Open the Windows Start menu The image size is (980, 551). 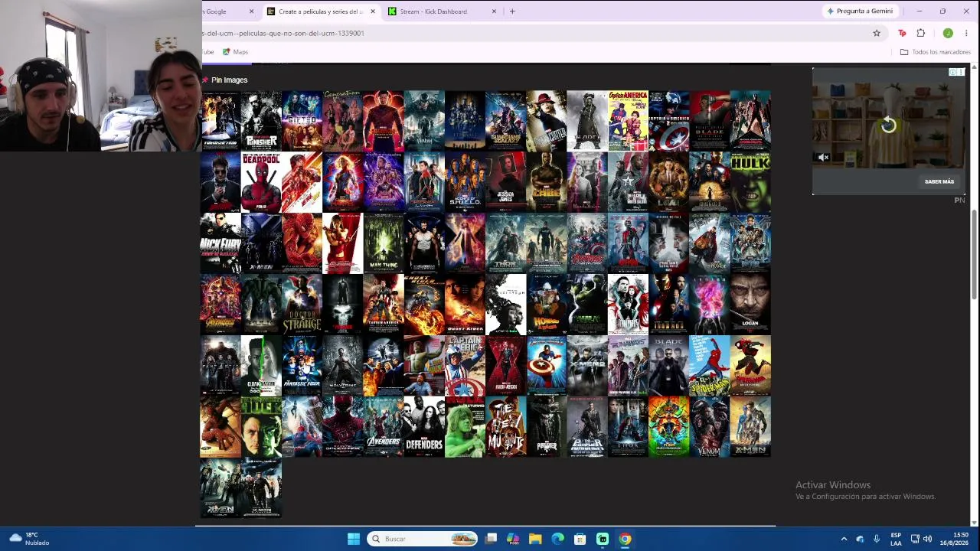pyautogui.click(x=354, y=539)
